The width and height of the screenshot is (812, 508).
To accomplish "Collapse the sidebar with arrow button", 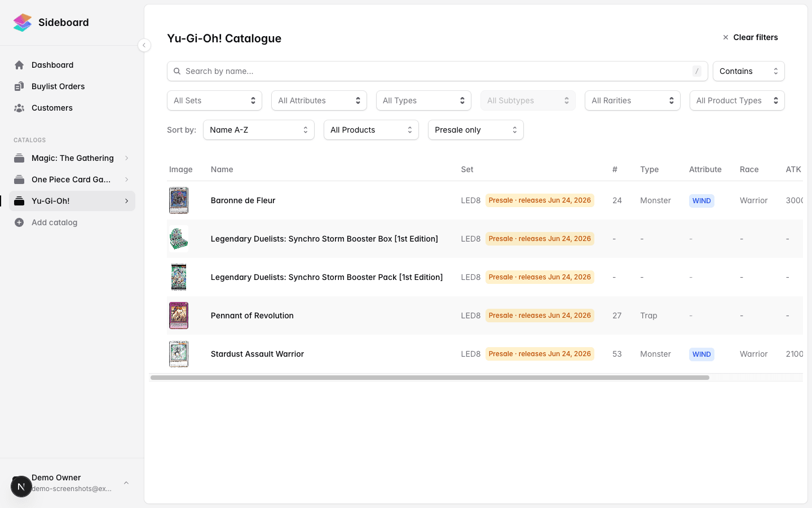I will (x=144, y=45).
